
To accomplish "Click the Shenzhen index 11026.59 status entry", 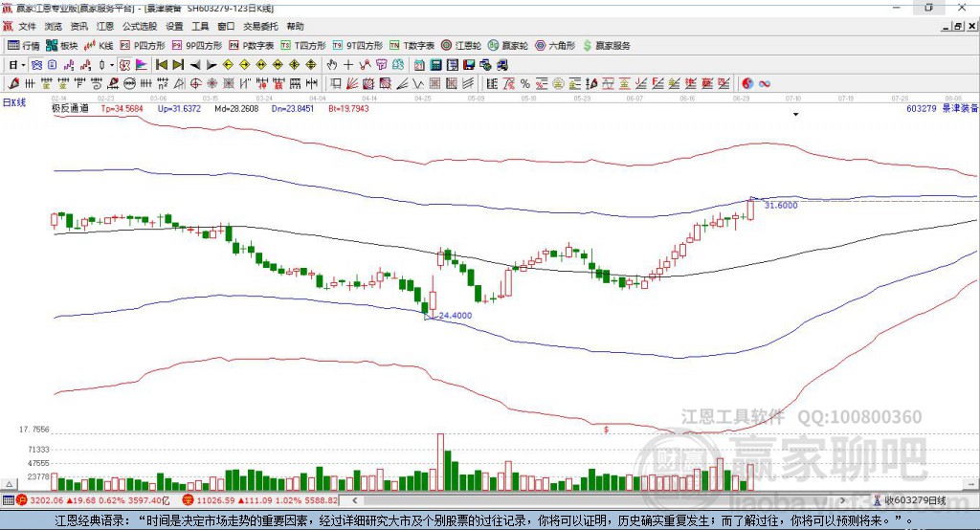I will point(260,500).
